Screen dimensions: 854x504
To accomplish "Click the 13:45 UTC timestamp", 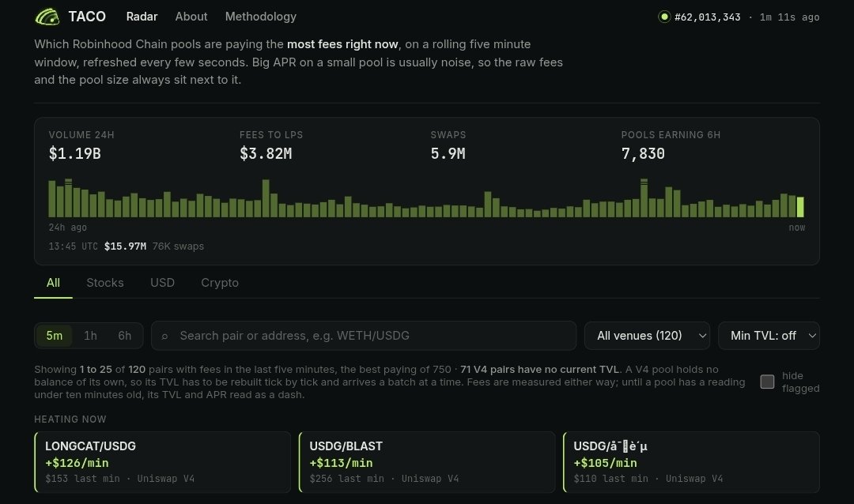I will [73, 246].
